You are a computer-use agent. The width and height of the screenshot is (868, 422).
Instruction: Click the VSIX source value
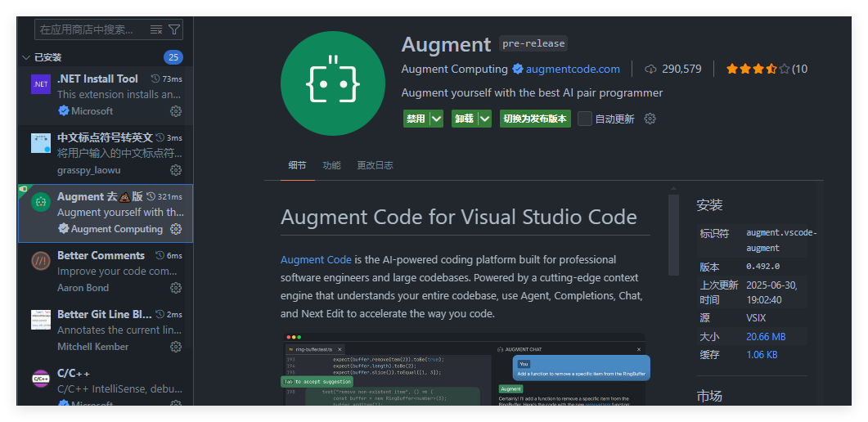click(x=757, y=318)
